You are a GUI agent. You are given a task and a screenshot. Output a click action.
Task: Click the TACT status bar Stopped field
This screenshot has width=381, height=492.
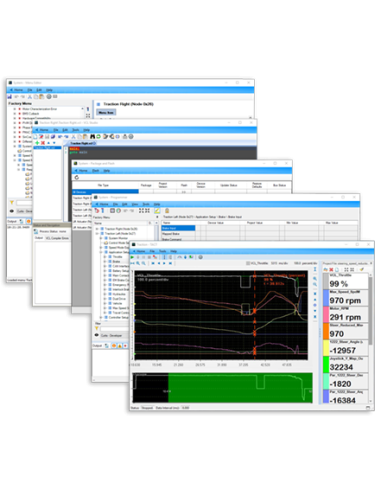(147, 408)
